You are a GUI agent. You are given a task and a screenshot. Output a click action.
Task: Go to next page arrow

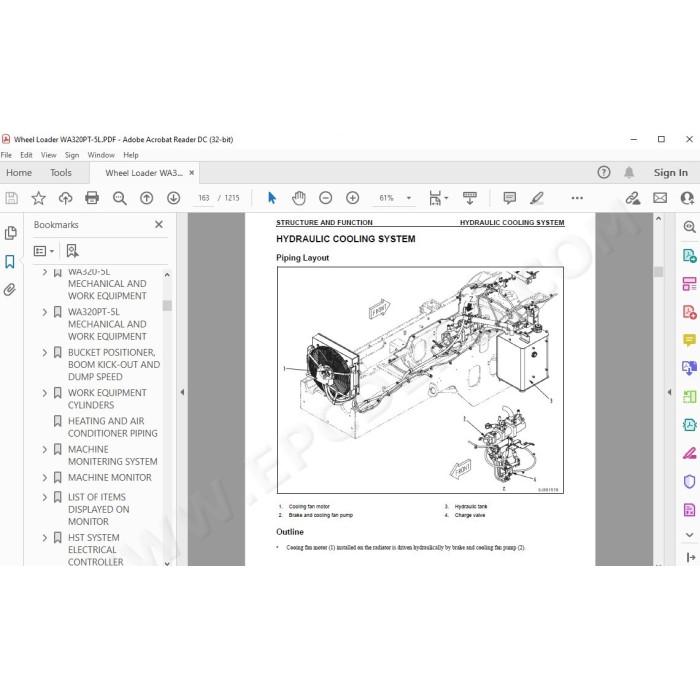click(x=174, y=198)
